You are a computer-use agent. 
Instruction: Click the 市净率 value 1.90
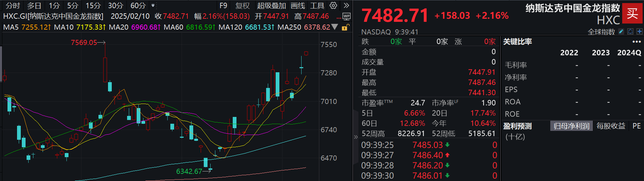(x=488, y=103)
